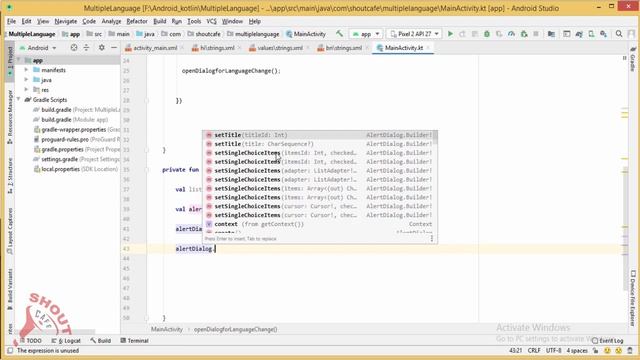Open the SDK Manager icon
Image resolution: width=640 pixels, height=360 pixels.
click(x=604, y=34)
